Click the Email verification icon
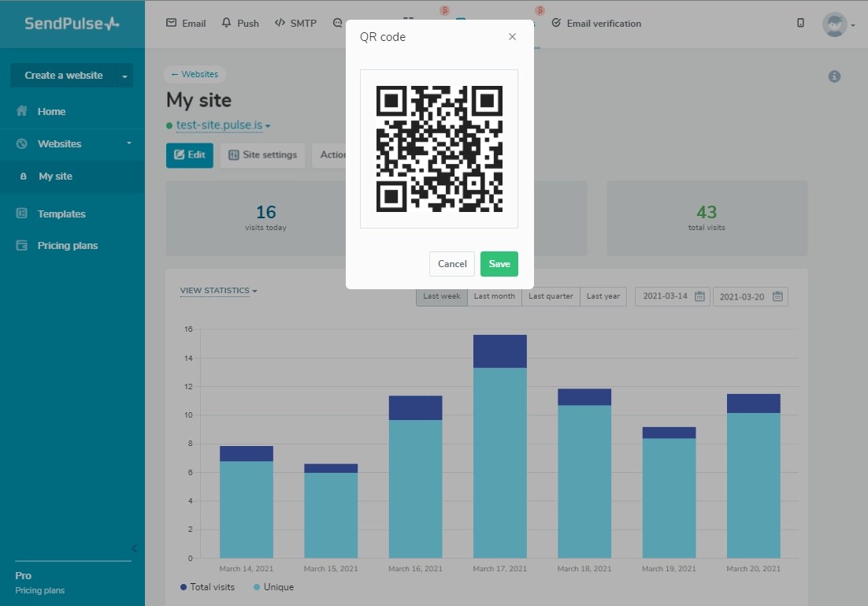The image size is (868, 606). pyautogui.click(x=557, y=23)
